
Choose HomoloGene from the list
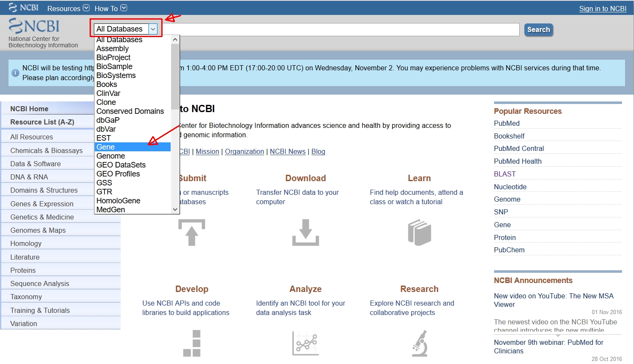pyautogui.click(x=132, y=201)
